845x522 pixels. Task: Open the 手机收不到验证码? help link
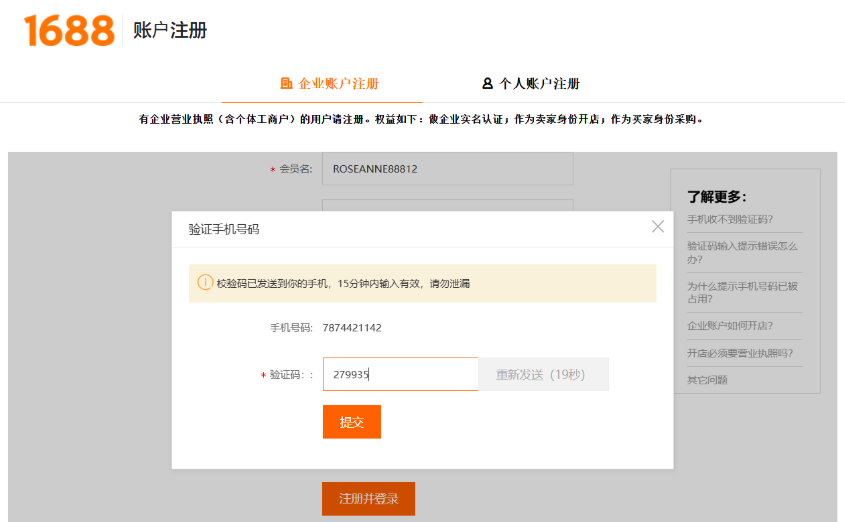tap(730, 219)
